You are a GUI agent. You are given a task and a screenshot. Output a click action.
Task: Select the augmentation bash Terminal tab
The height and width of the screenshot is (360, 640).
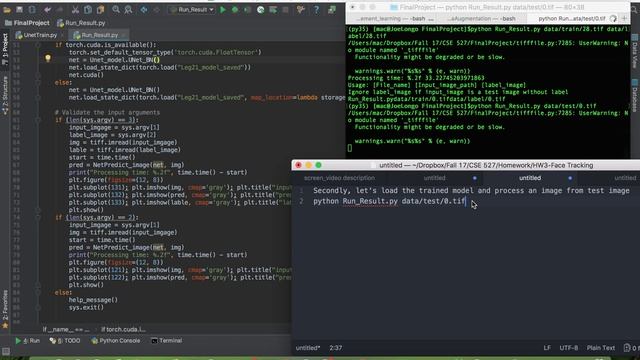[x=481, y=18]
